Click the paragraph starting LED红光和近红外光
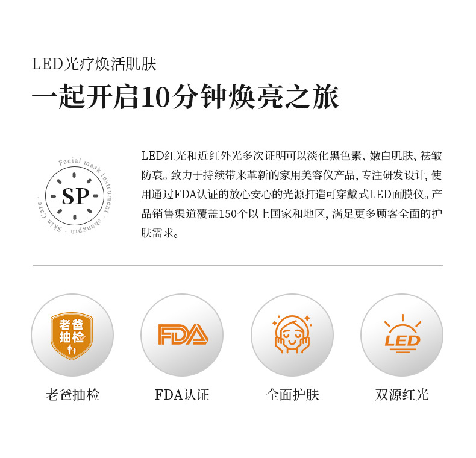The height and width of the screenshot is (458, 476). (x=292, y=195)
